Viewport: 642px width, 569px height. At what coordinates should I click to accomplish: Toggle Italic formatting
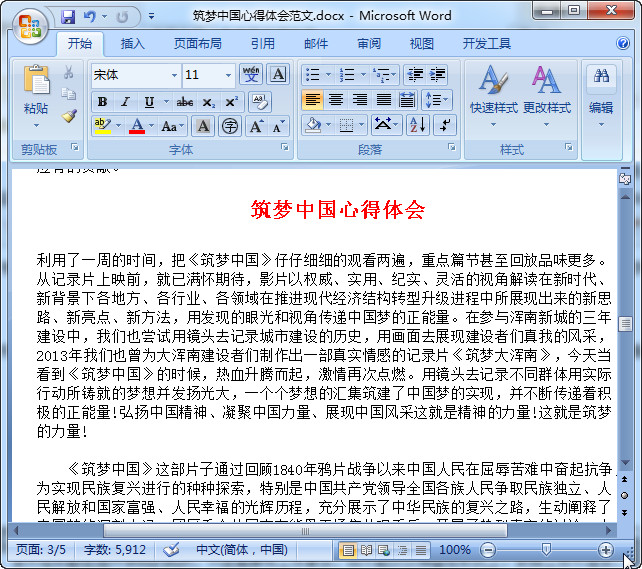[x=126, y=102]
